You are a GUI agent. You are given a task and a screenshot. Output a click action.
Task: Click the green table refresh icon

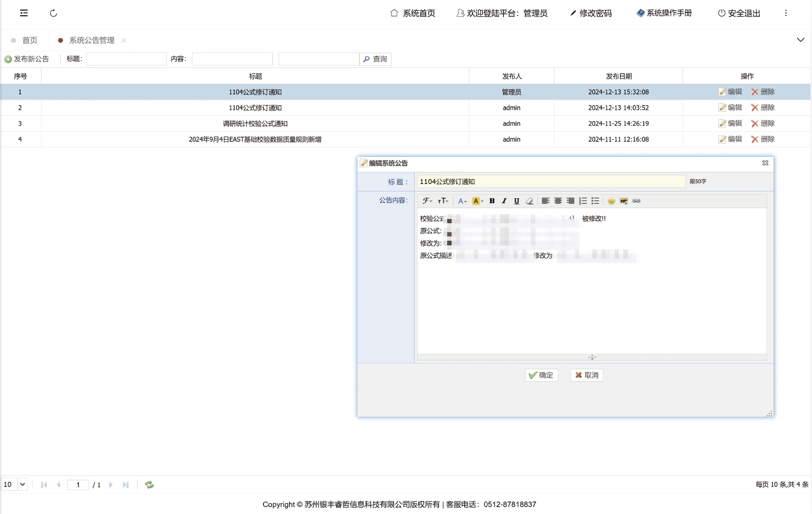[149, 484]
